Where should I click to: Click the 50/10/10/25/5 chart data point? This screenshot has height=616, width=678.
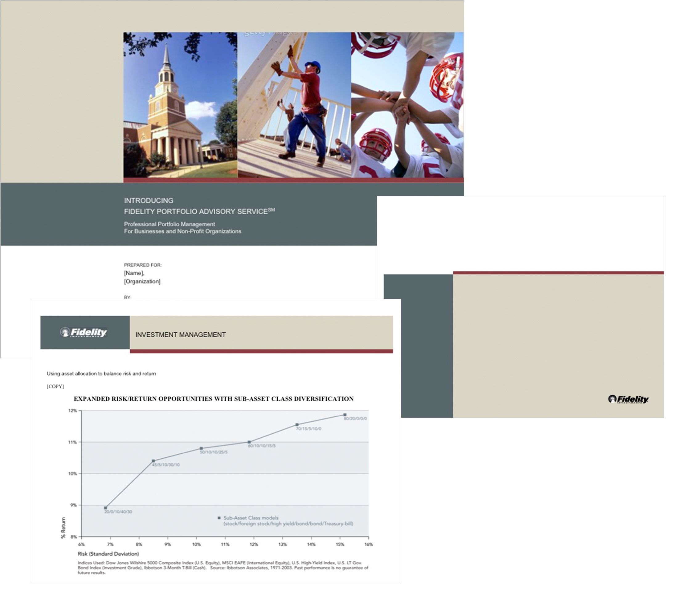tap(201, 448)
